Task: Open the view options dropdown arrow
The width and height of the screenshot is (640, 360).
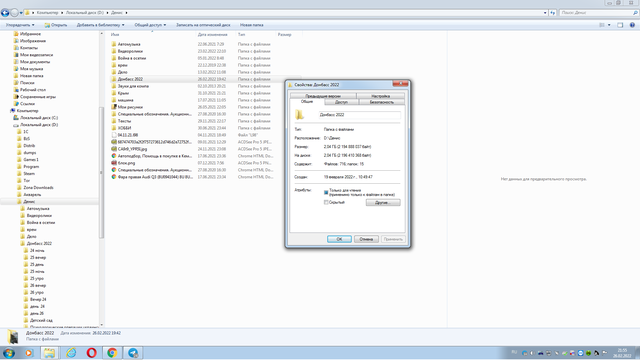Action: click(x=609, y=25)
